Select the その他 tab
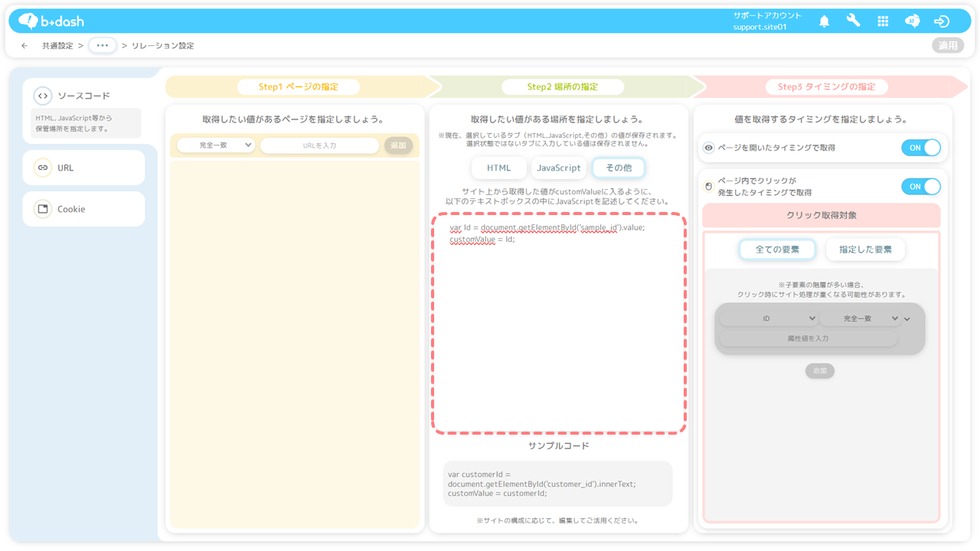The height and width of the screenshot is (551, 980). (619, 168)
